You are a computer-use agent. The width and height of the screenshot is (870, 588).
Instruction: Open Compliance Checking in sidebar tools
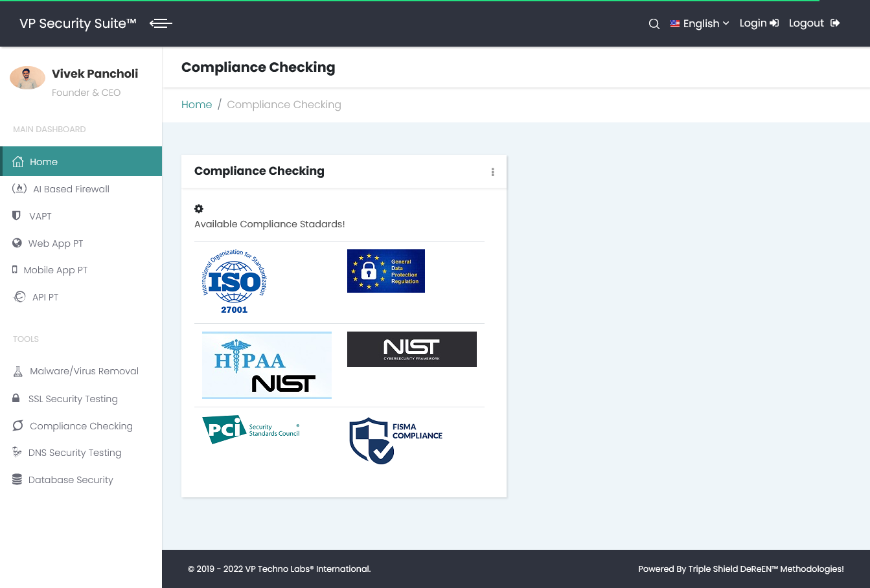coord(81,426)
